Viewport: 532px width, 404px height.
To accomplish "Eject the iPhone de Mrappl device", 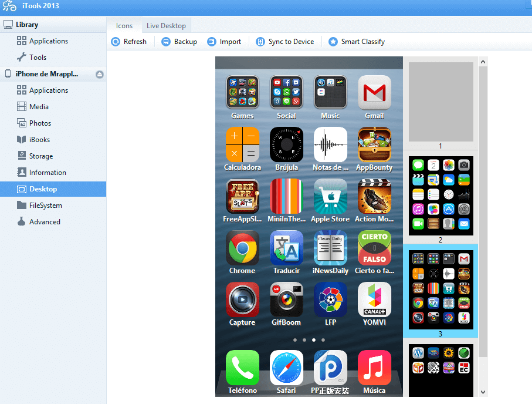I will [x=100, y=75].
